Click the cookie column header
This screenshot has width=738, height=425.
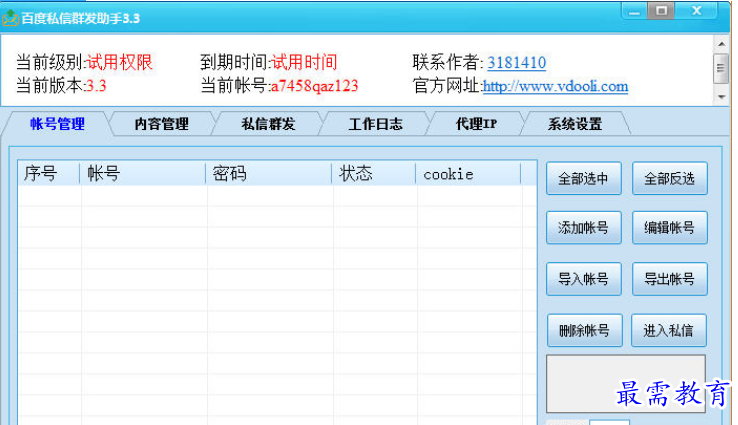coord(469,174)
